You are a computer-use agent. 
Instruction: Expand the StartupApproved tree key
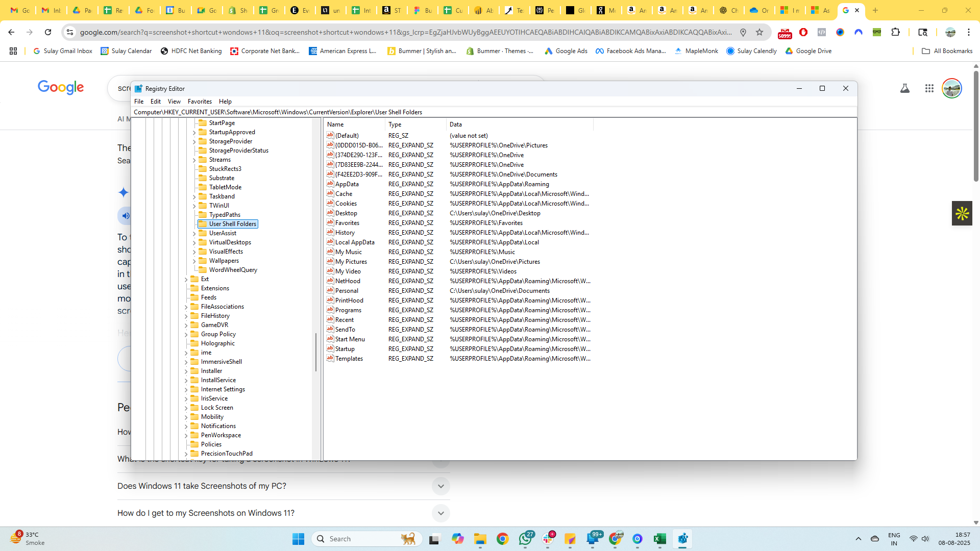tap(194, 133)
